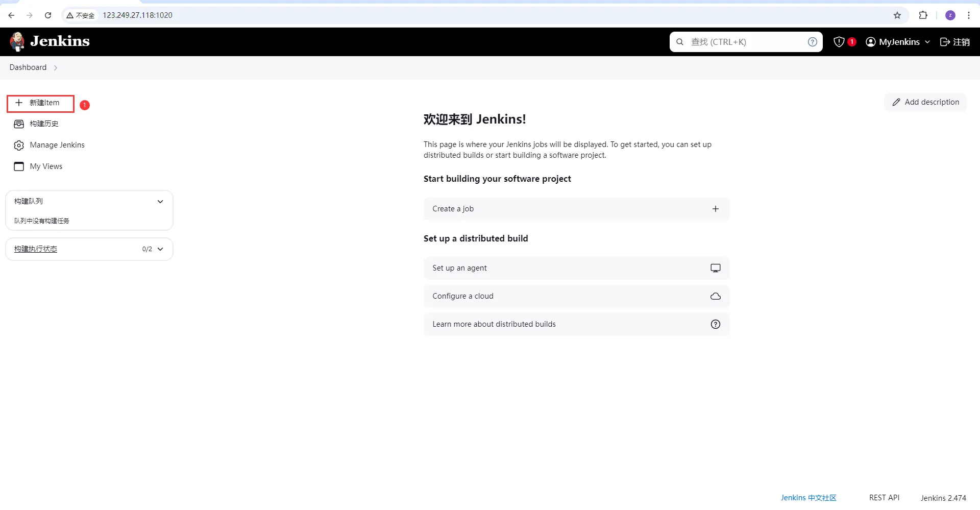Click the Dashboard breadcrumb link
Image resolution: width=980 pixels, height=510 pixels.
coord(28,67)
